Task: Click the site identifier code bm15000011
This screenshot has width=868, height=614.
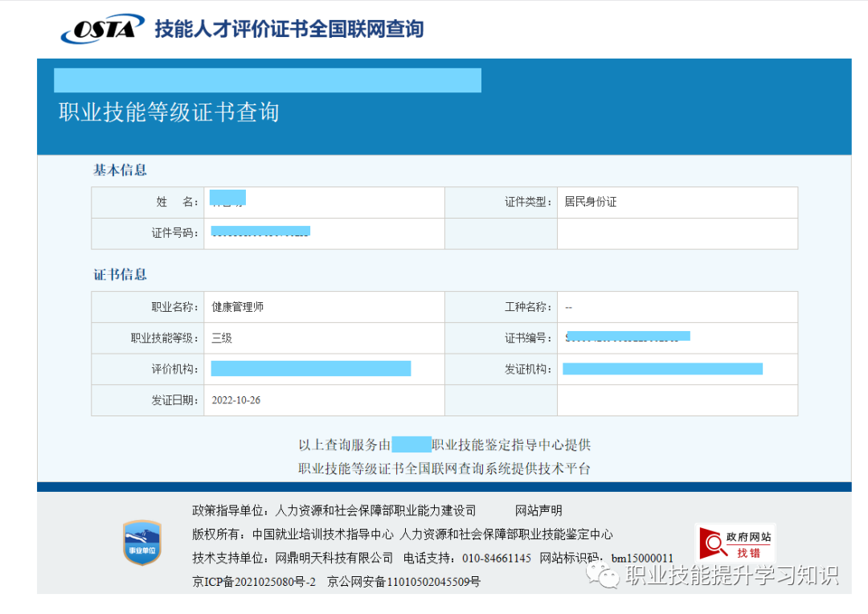Action: 642,558
